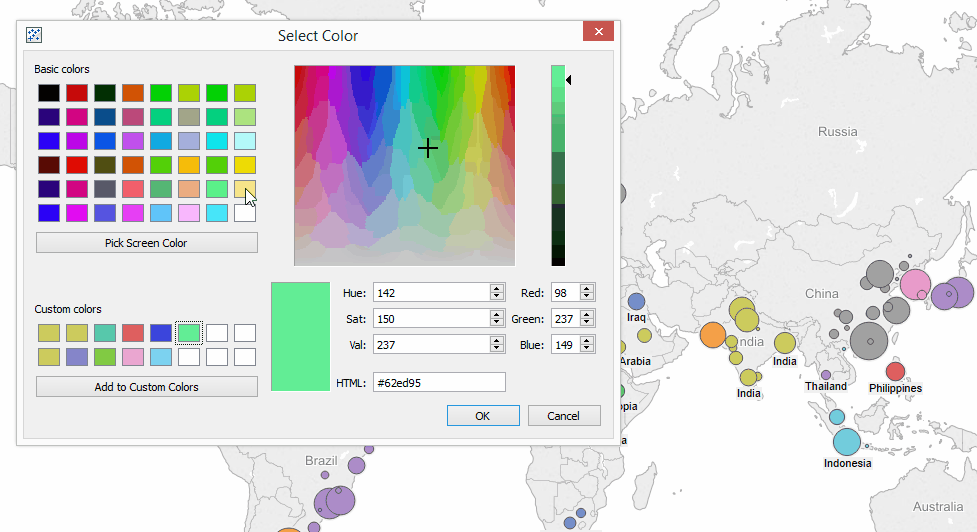Image resolution: width=977 pixels, height=532 pixels.
Task: Click the large cyan Indonesia bubble
Action: click(x=847, y=442)
